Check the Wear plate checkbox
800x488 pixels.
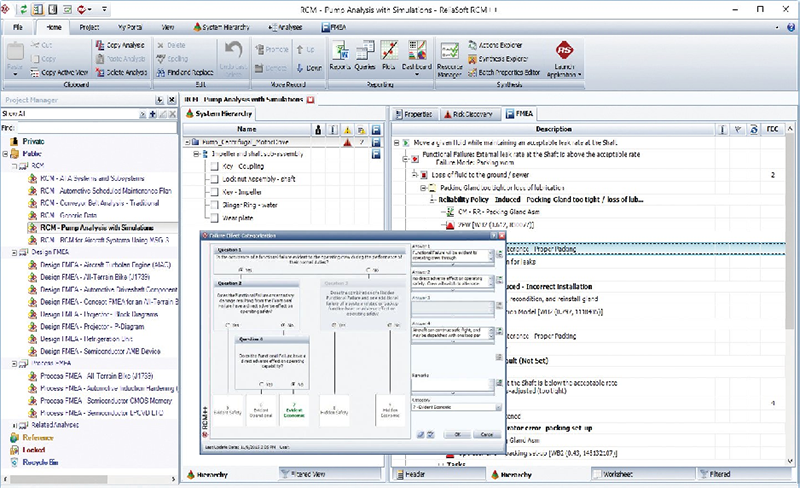[214, 217]
